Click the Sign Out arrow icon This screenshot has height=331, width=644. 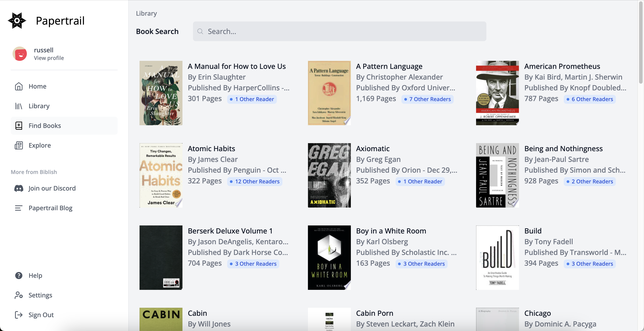pyautogui.click(x=19, y=315)
